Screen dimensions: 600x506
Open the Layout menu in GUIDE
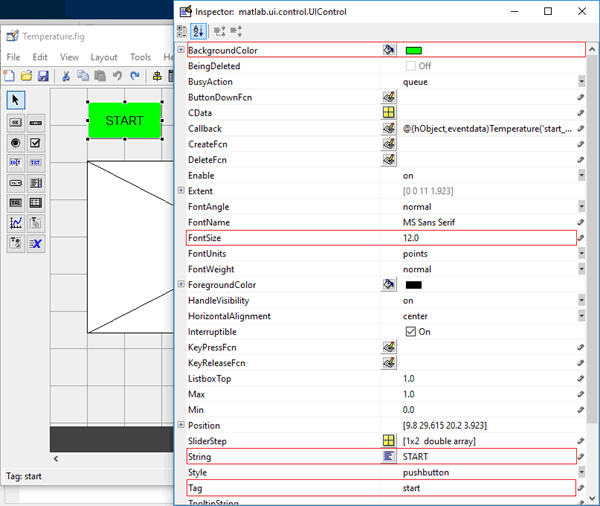(x=104, y=57)
